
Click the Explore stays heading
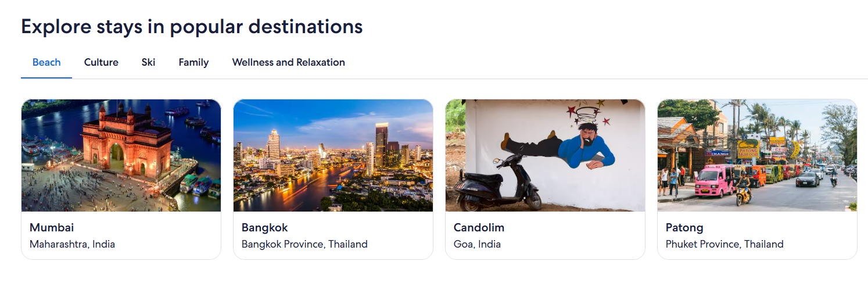192,27
